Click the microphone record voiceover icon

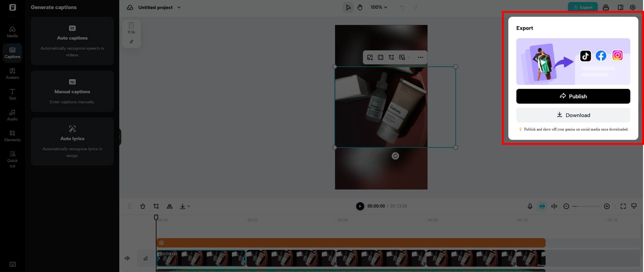tap(530, 206)
